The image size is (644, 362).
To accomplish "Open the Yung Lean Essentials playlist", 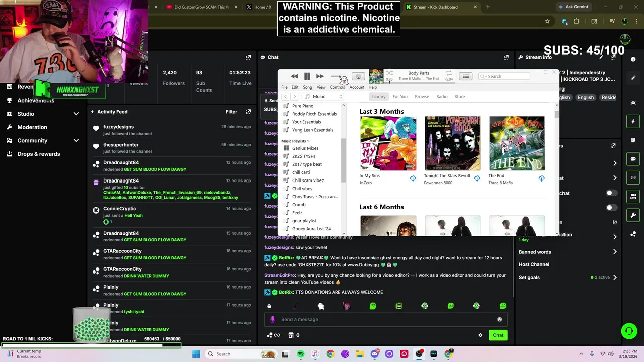I will pos(312,130).
